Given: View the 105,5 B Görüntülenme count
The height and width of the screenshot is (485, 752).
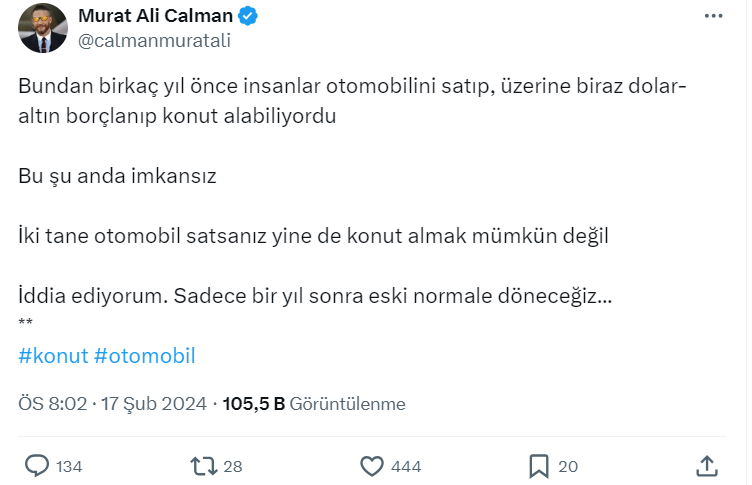Looking at the screenshot, I should point(313,404).
